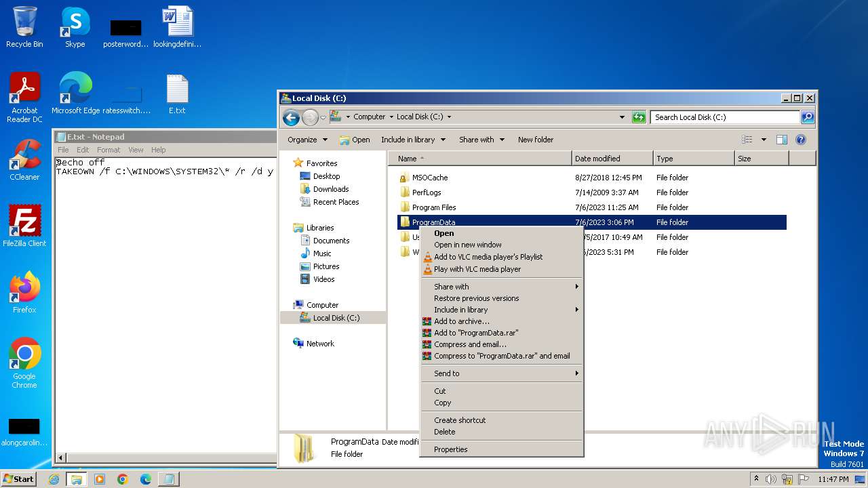The width and height of the screenshot is (868, 488).
Task: Click the search magnifier icon in Explorer
Action: pyautogui.click(x=808, y=117)
